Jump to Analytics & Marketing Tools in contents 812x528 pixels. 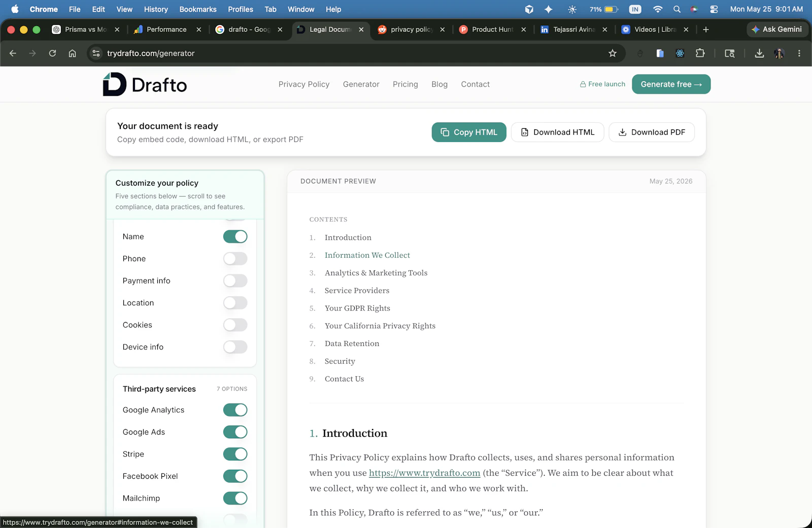pos(376,273)
